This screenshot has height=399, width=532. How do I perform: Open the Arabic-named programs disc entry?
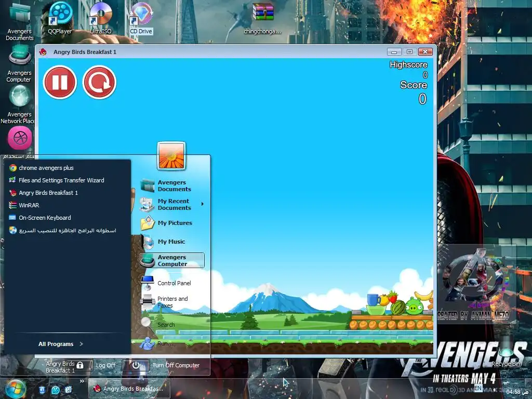(x=68, y=230)
